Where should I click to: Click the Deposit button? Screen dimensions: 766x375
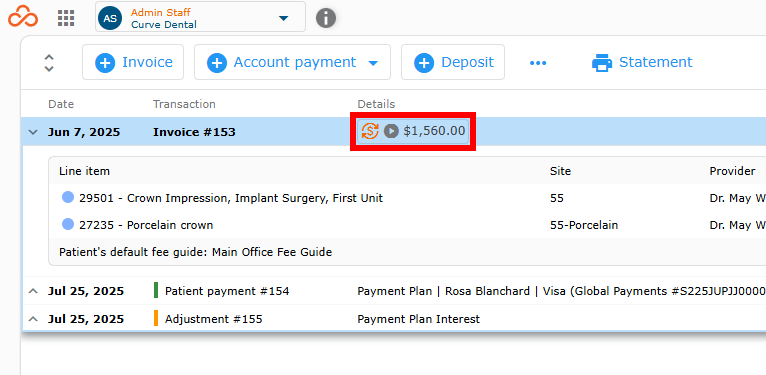click(453, 62)
